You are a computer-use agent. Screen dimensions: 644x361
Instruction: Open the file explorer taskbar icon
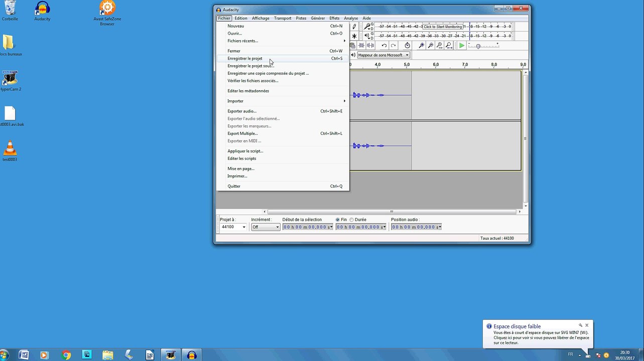[x=108, y=355]
